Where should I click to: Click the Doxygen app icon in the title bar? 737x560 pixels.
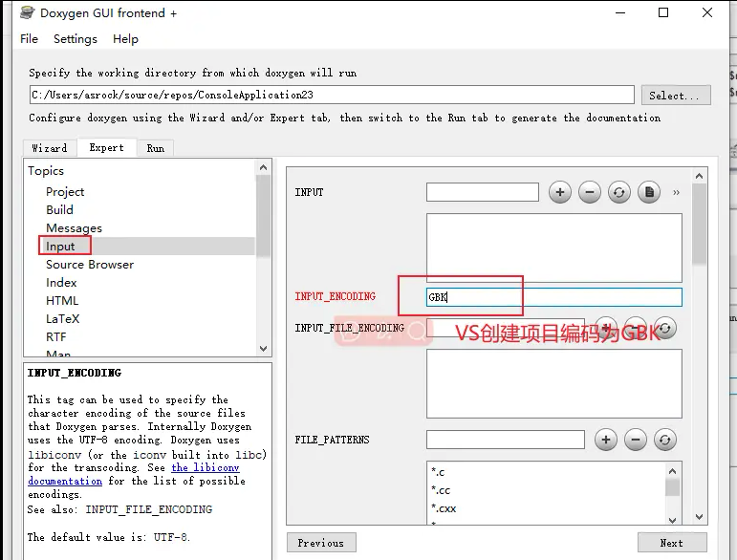click(28, 12)
